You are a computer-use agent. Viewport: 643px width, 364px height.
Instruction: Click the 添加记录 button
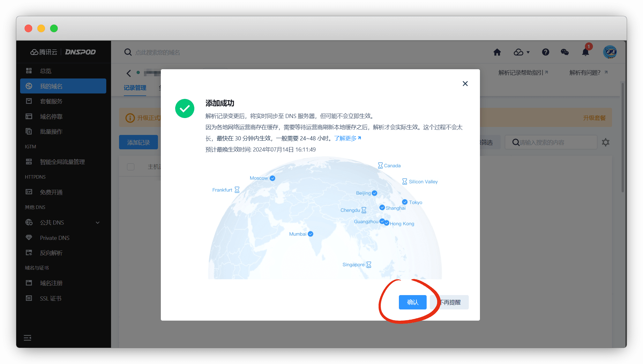[138, 142]
